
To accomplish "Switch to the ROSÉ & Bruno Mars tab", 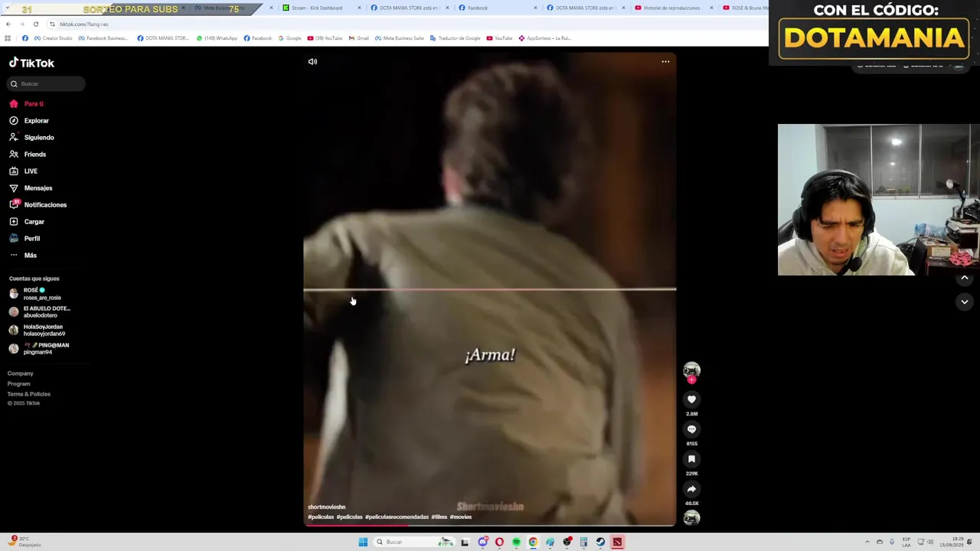I will [744, 8].
